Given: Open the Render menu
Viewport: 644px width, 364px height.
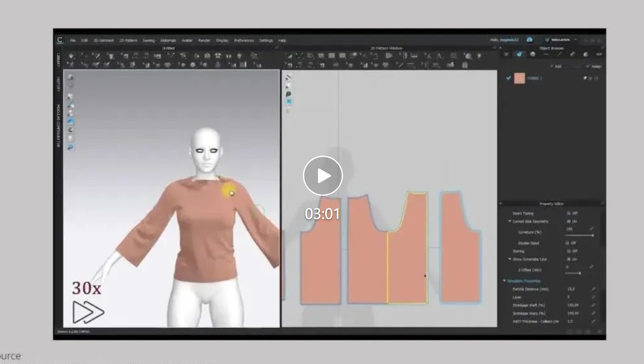Looking at the screenshot, I should (204, 40).
